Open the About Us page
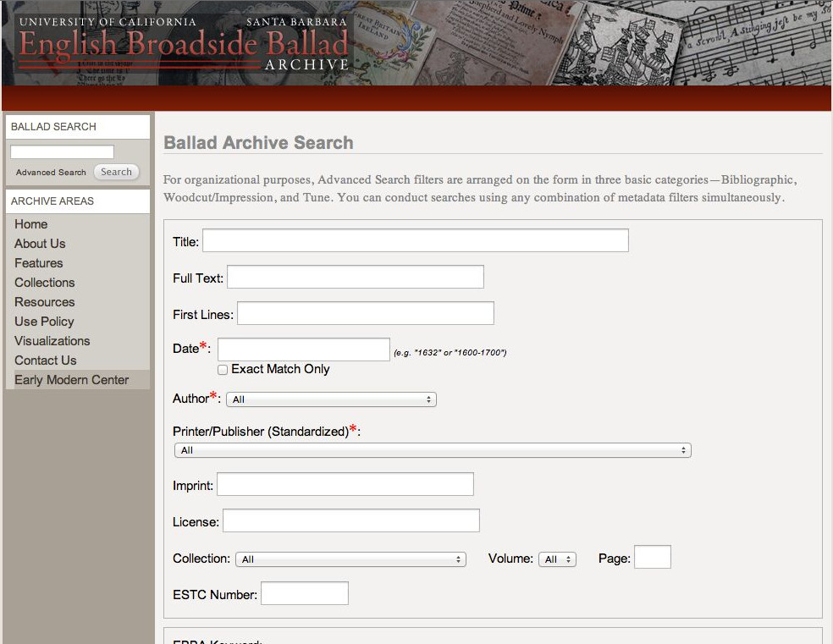The image size is (833, 644). [40, 244]
